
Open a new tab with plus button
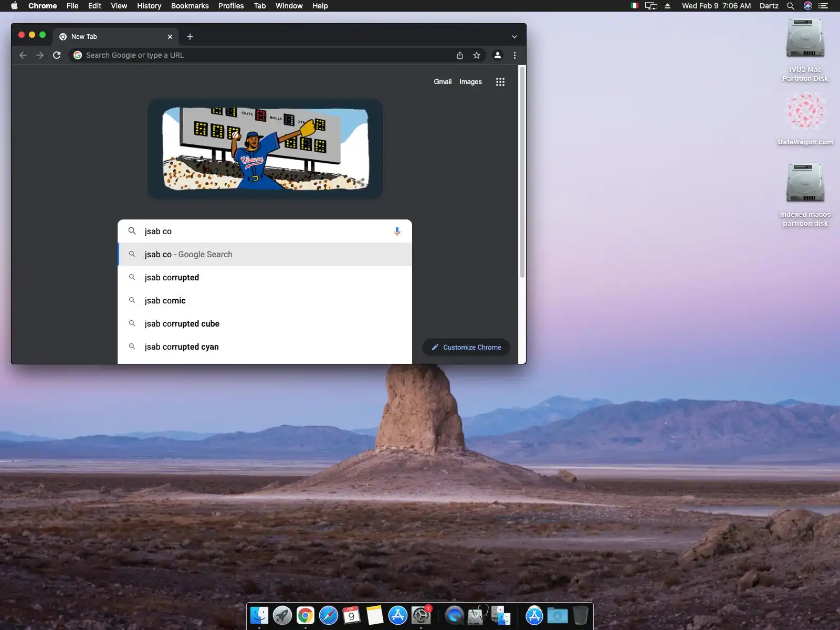190,37
